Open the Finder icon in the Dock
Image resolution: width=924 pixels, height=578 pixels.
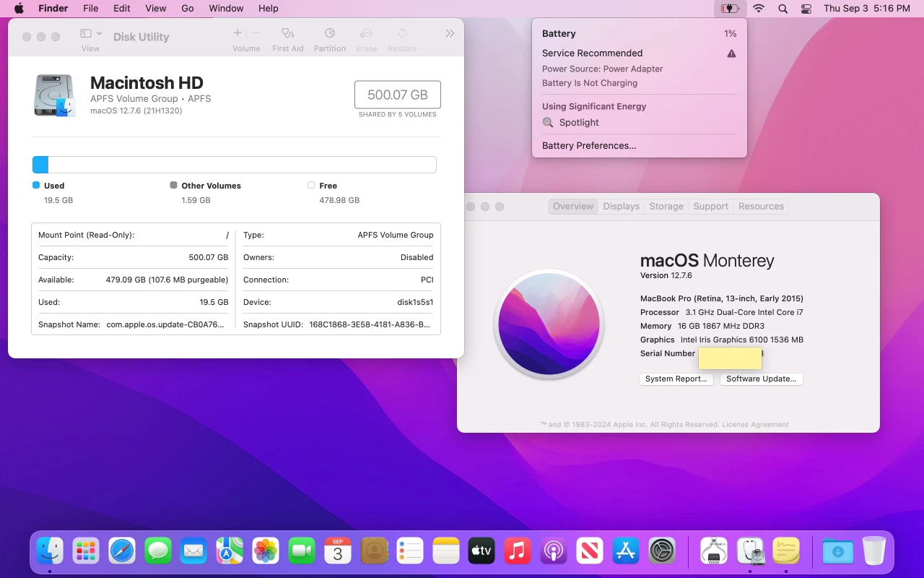click(50, 551)
